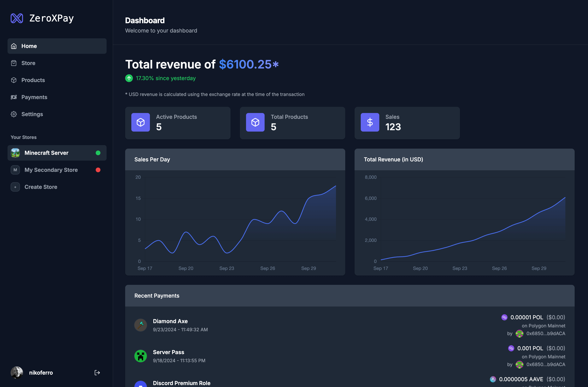Click Create Store
Image resolution: width=588 pixels, height=387 pixels.
(57, 187)
